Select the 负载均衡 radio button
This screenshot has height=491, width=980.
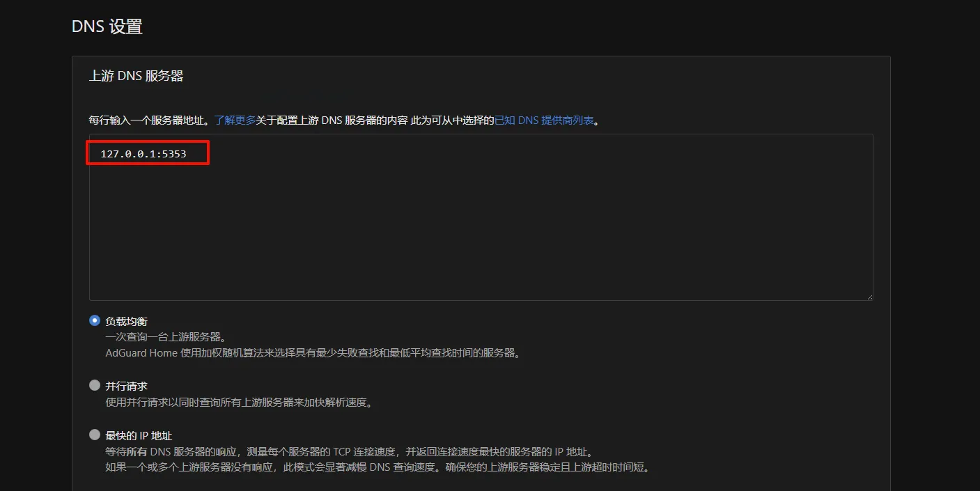94,320
